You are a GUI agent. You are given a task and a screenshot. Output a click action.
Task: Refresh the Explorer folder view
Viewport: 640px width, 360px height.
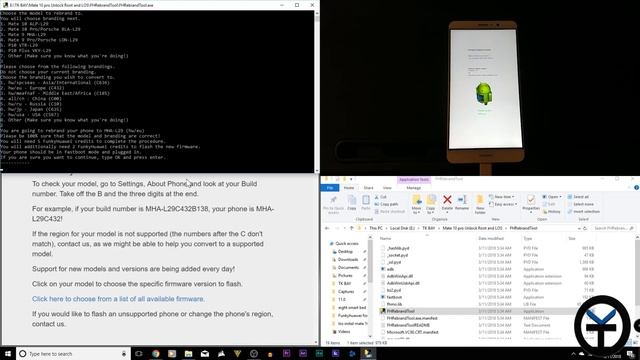585,228
